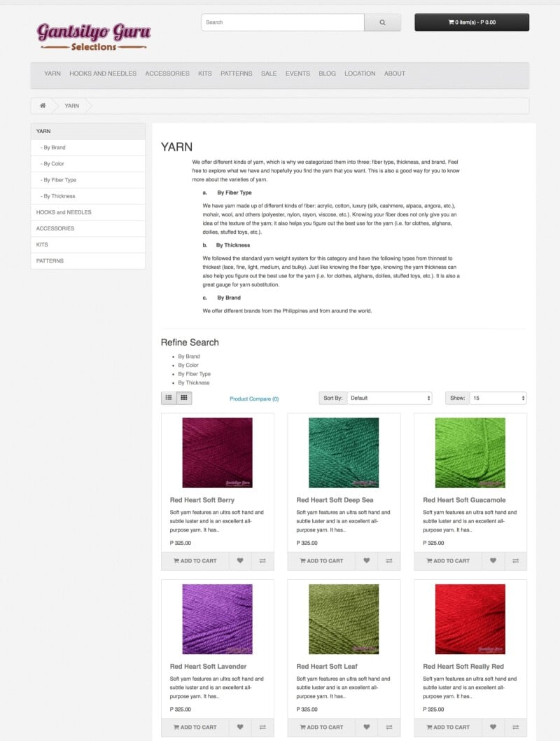Open the Product Compare (0) link
Screen dimensions: 560x741
tap(254, 399)
